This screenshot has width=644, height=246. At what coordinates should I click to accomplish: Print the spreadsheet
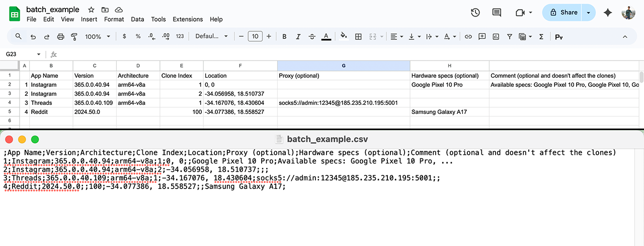coord(61,36)
